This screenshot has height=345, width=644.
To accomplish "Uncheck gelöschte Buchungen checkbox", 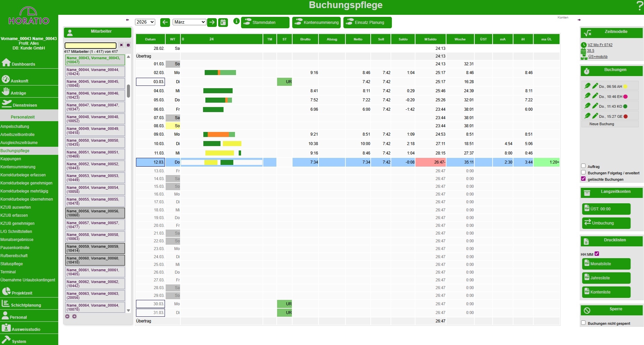I will [x=583, y=179].
